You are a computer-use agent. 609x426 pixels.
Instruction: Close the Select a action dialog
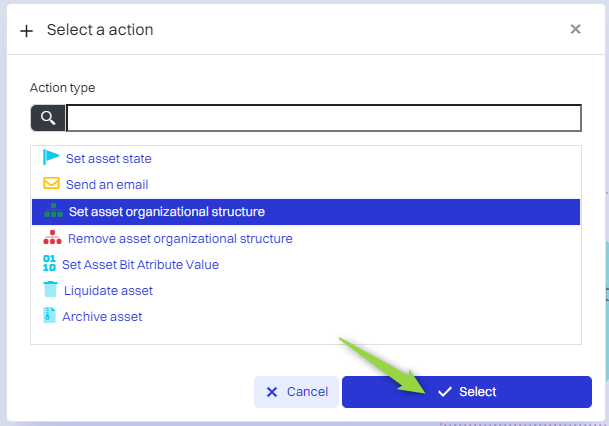[x=575, y=29]
